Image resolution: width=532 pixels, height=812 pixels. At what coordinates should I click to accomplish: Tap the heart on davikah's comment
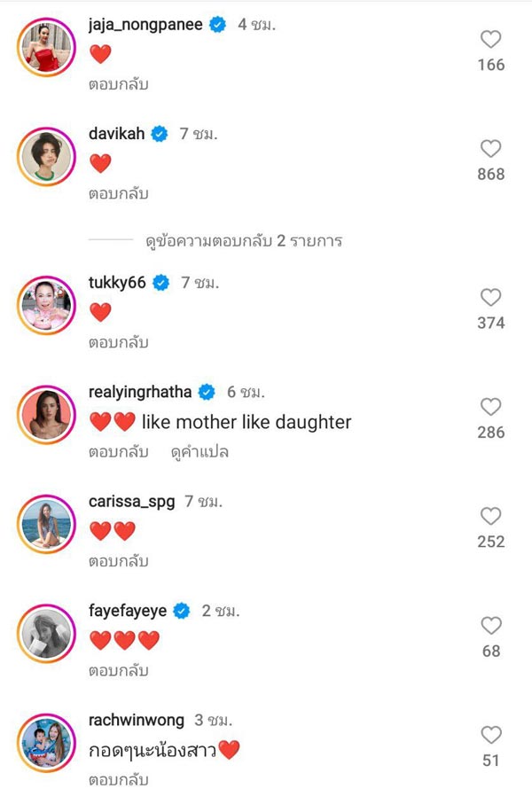click(490, 149)
